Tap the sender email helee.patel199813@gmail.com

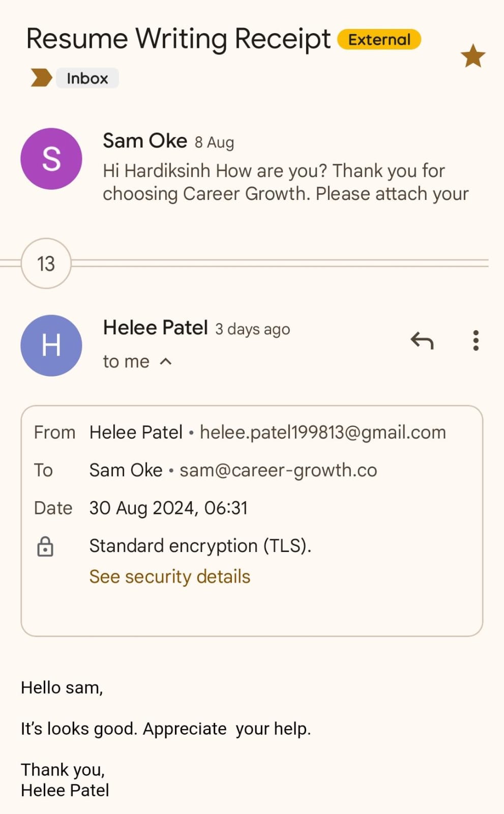(322, 432)
